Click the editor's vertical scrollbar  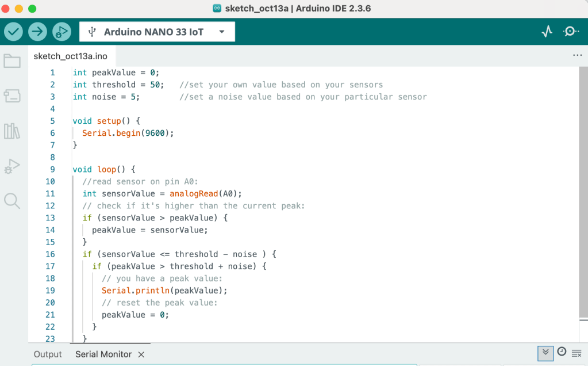tap(583, 190)
